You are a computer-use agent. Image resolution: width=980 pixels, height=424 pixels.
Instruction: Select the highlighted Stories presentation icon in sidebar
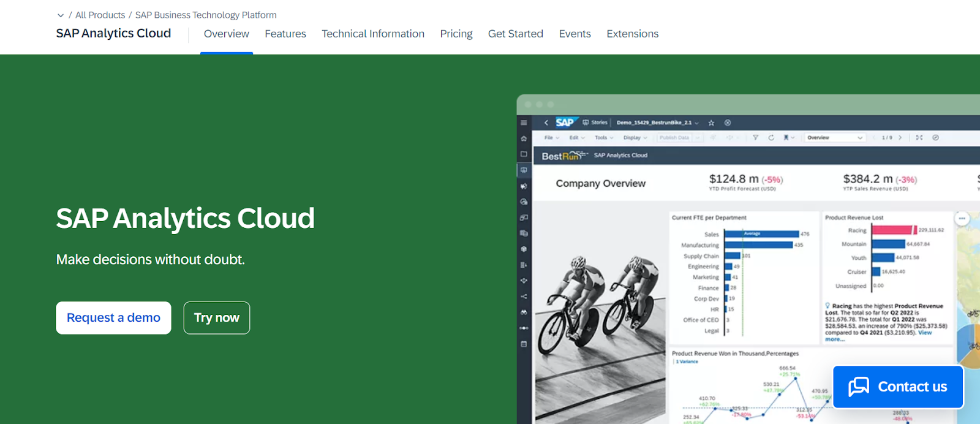click(524, 170)
